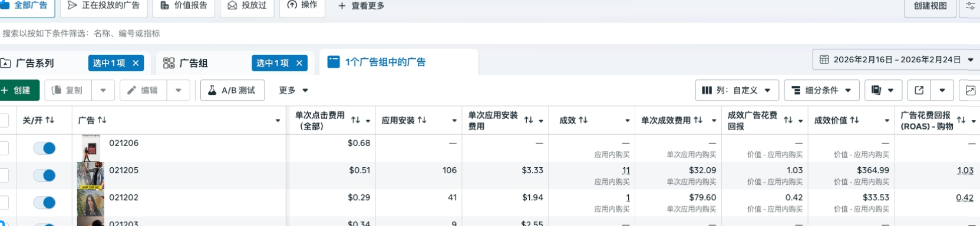Toggle ad 021205 on/off switch
The image size is (980, 226).
pos(44,175)
